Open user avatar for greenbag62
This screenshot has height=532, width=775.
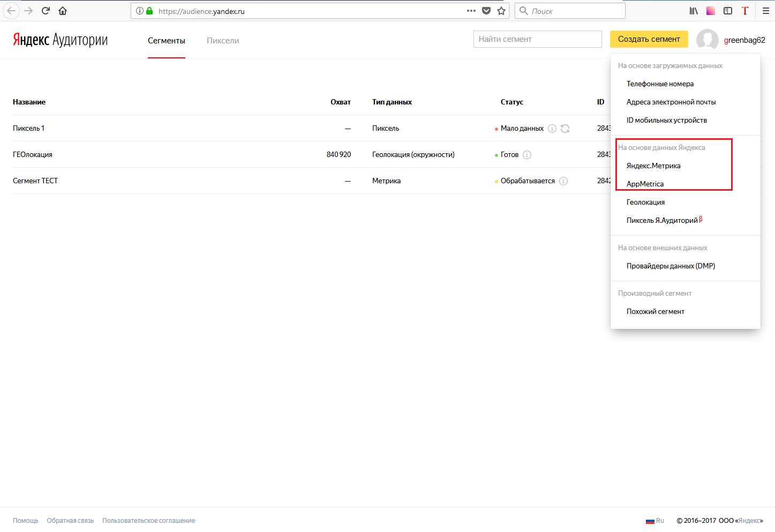click(708, 40)
